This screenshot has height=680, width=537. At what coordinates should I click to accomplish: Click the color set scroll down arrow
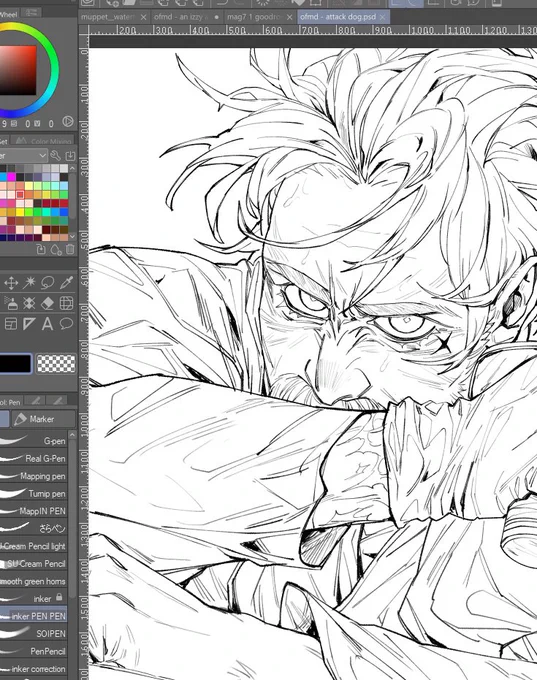tap(72, 236)
